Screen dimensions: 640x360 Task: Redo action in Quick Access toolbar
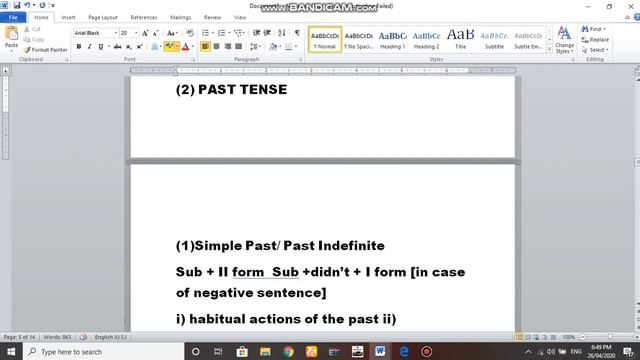point(42,5)
